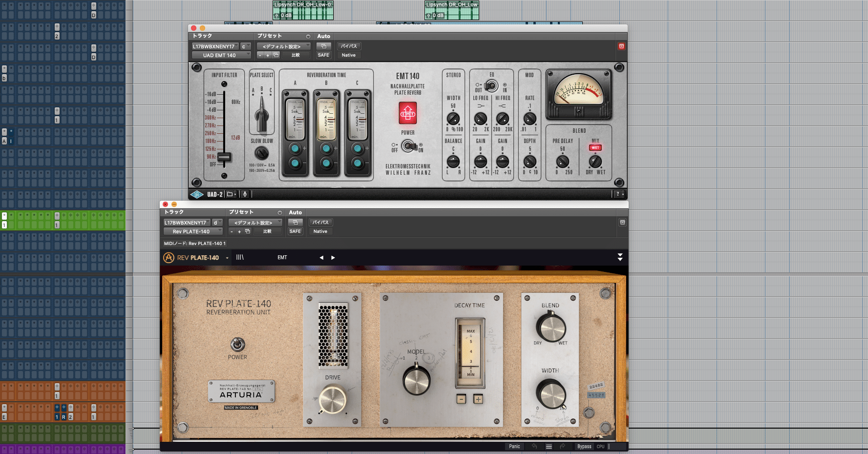Image resolution: width=868 pixels, height=454 pixels.
Task: Open insert slot 'c' dropdown in UAD header
Action: [245, 46]
